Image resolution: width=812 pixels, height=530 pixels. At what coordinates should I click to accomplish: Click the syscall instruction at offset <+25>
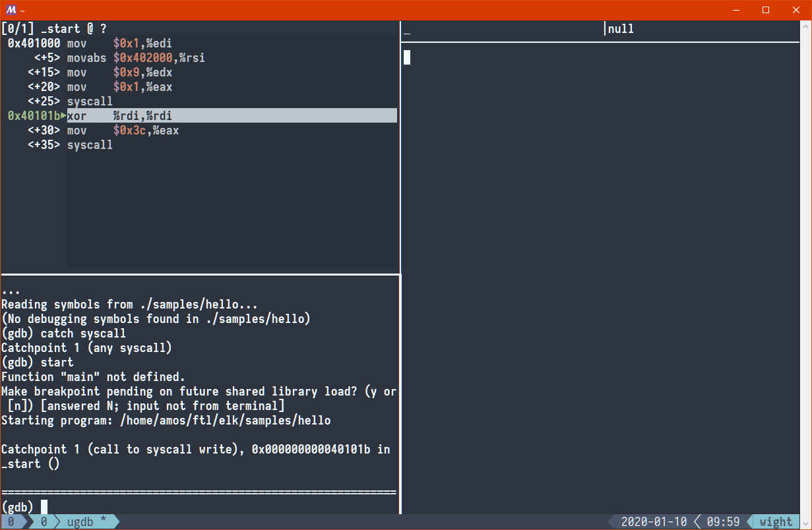[90, 102]
